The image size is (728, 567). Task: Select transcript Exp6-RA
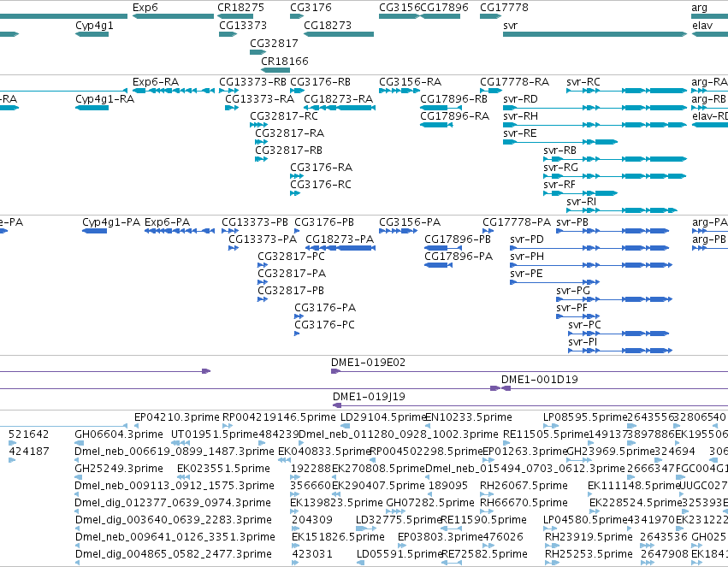pyautogui.click(x=173, y=91)
